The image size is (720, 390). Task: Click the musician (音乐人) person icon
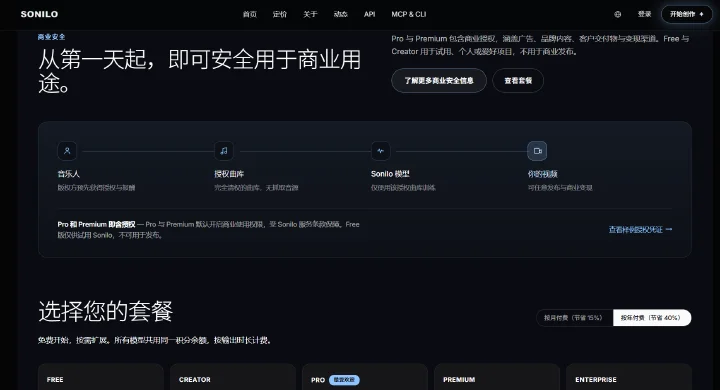67,151
